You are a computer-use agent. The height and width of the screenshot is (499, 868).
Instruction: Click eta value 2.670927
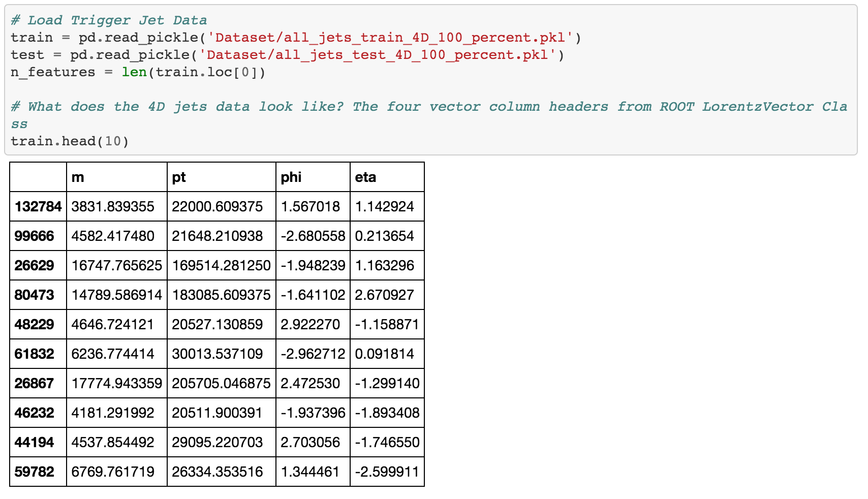385,295
